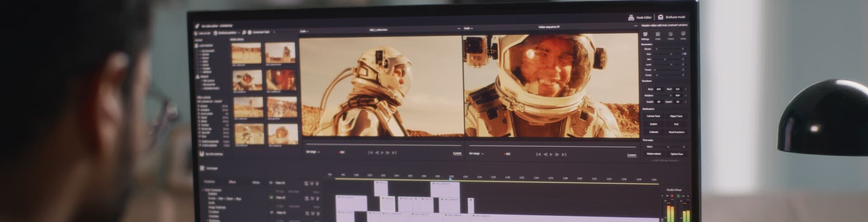Click Current link under right viewer
The width and height of the screenshot is (868, 222).
click(632, 155)
